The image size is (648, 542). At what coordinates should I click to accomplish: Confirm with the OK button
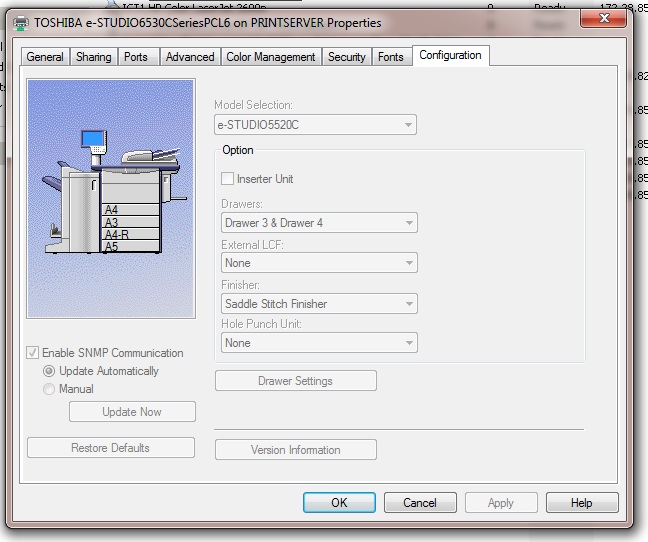pyautogui.click(x=339, y=503)
